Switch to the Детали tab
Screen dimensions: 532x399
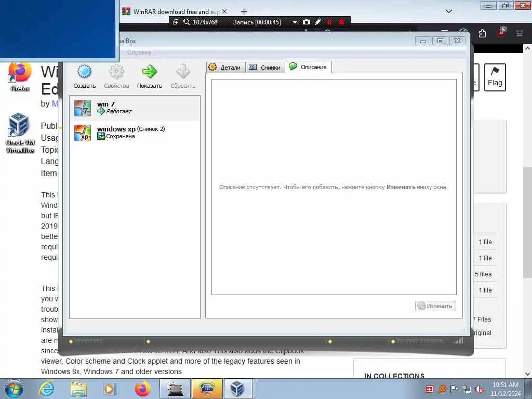click(x=225, y=67)
